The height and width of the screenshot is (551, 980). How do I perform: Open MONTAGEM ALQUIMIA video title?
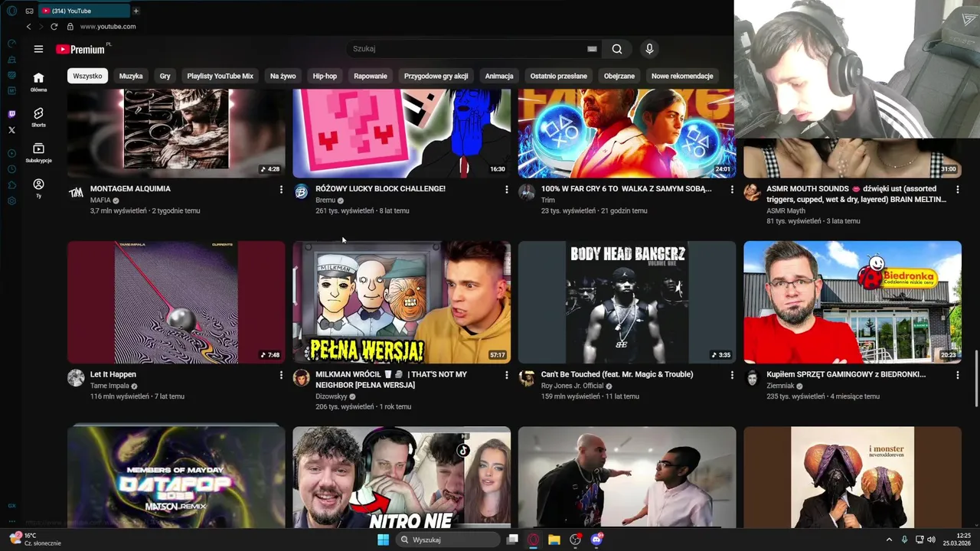click(x=130, y=188)
